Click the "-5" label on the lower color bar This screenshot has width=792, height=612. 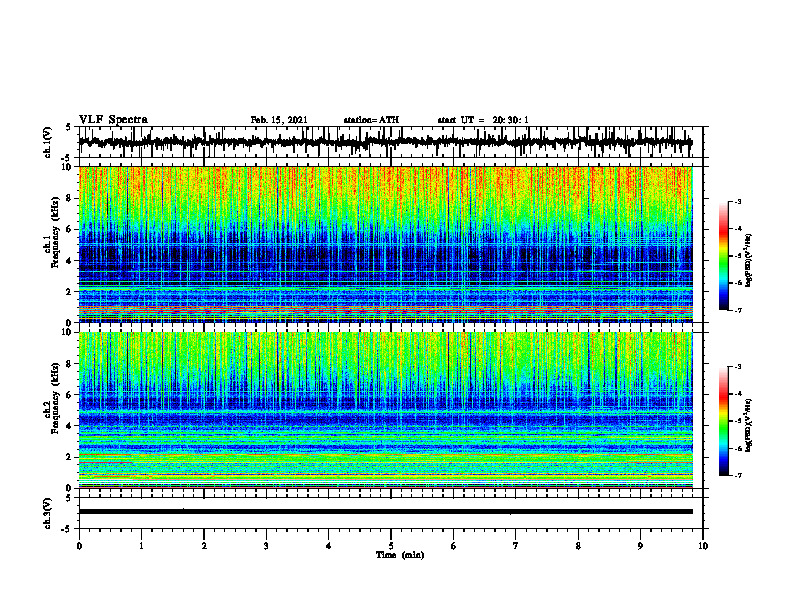[738, 421]
